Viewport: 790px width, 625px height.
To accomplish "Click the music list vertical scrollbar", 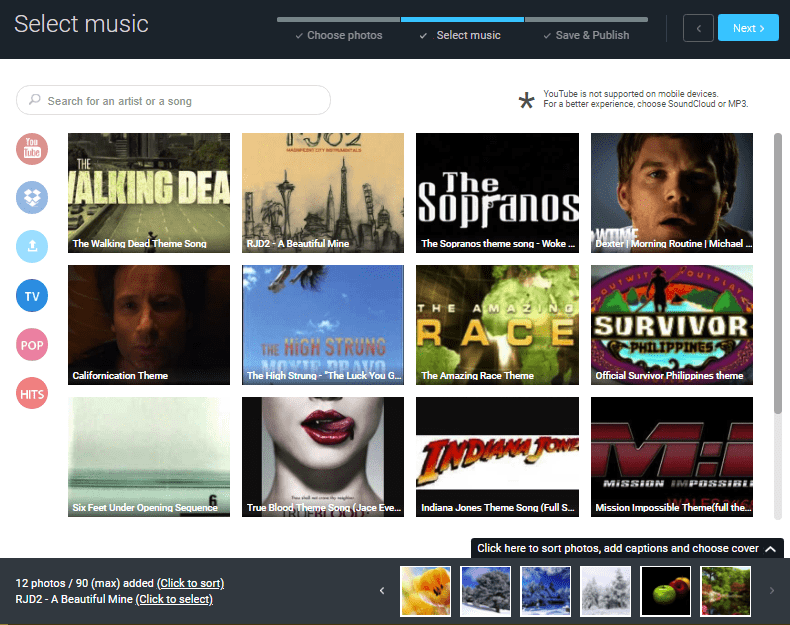I will tap(778, 273).
